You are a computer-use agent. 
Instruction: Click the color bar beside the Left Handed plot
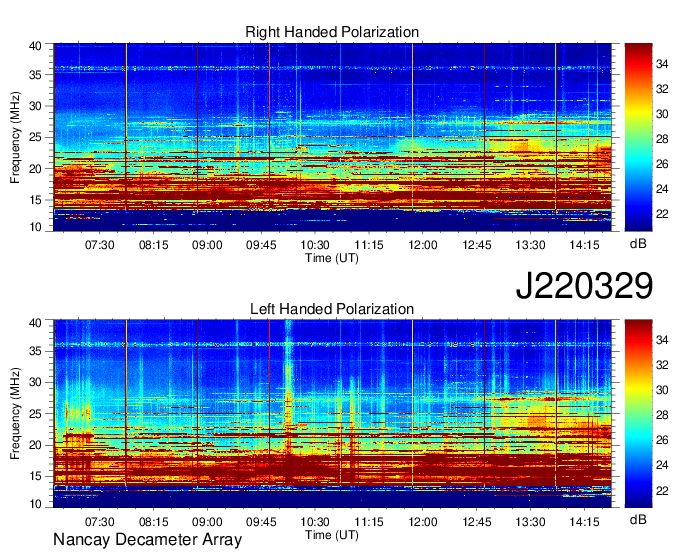(638, 414)
